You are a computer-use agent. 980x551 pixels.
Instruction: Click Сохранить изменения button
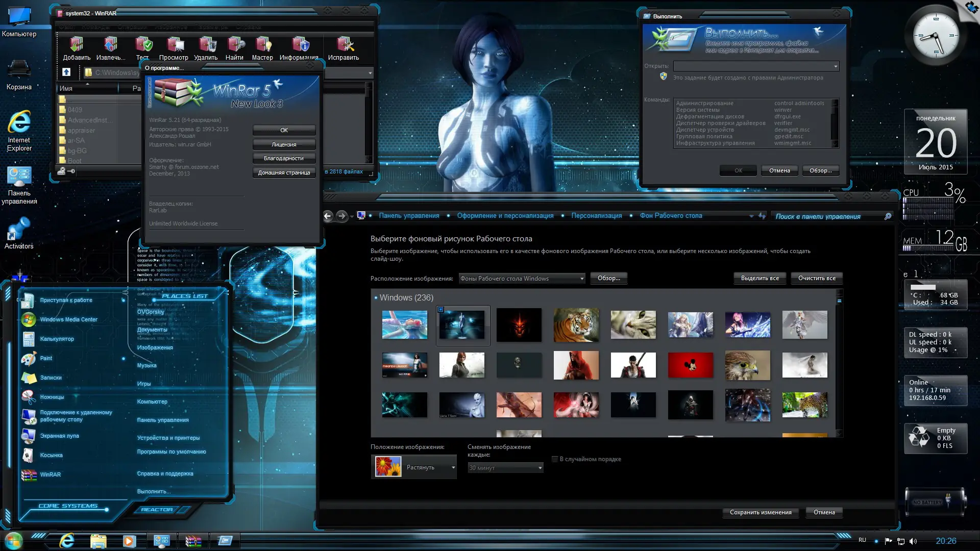tap(760, 512)
